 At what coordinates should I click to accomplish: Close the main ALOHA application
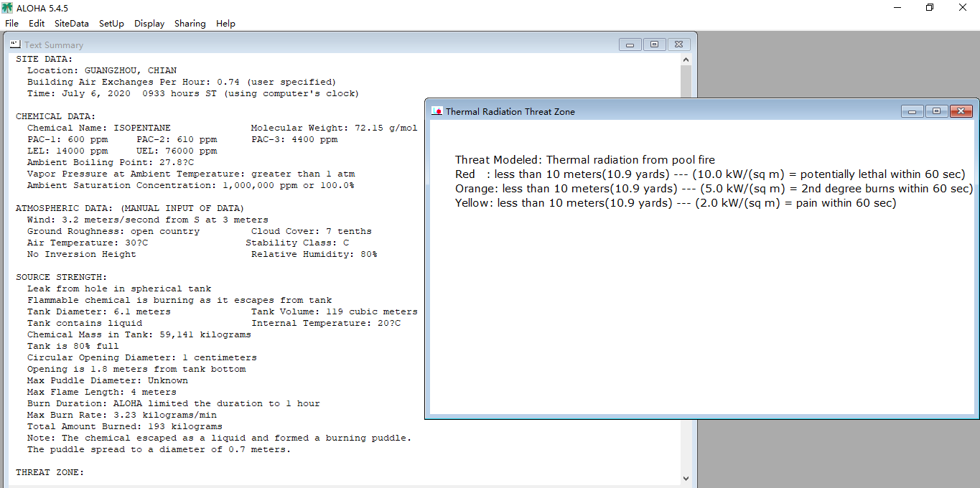click(x=963, y=8)
